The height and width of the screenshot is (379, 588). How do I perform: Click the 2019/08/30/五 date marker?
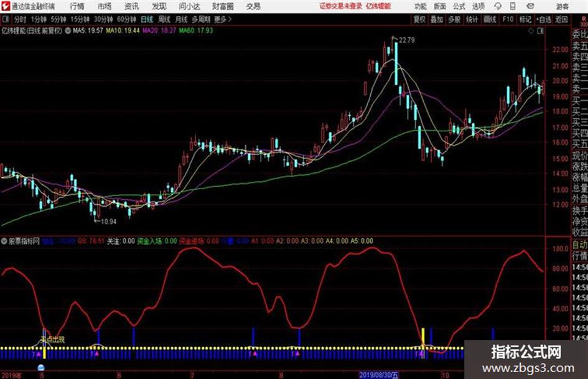pos(378,375)
